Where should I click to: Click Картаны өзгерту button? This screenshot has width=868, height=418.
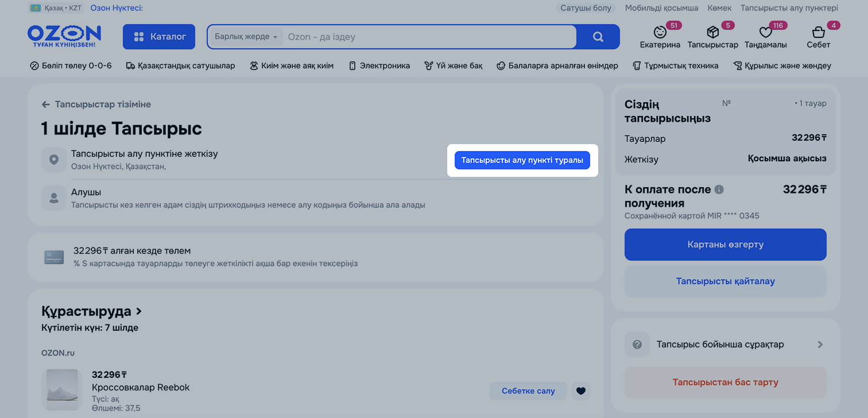(x=726, y=245)
